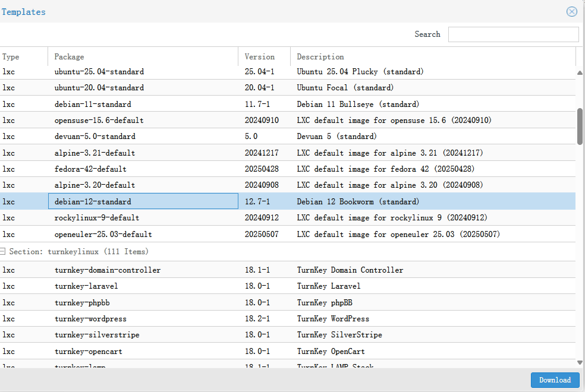The image size is (585, 392).
Task: Click 'Debian 11 Bullseye (standard)' description
Action: (x=358, y=104)
